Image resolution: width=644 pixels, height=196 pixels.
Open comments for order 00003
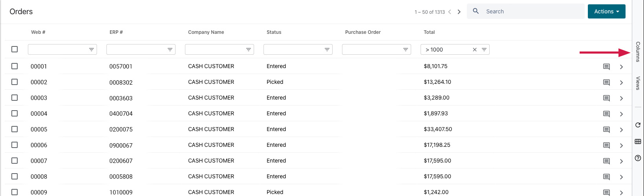(x=606, y=98)
